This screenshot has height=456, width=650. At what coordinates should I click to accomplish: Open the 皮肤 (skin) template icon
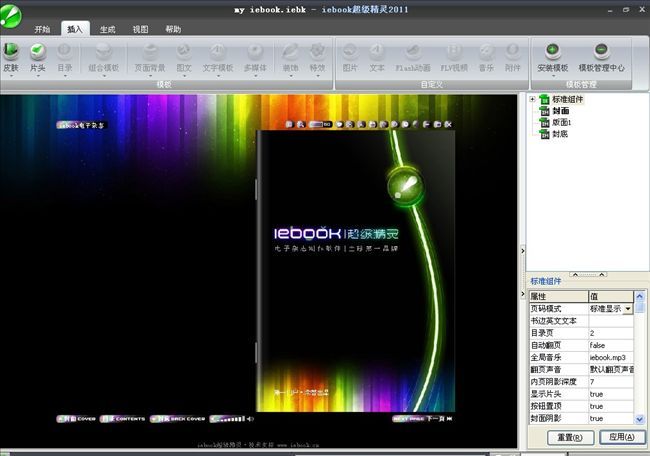click(11, 51)
